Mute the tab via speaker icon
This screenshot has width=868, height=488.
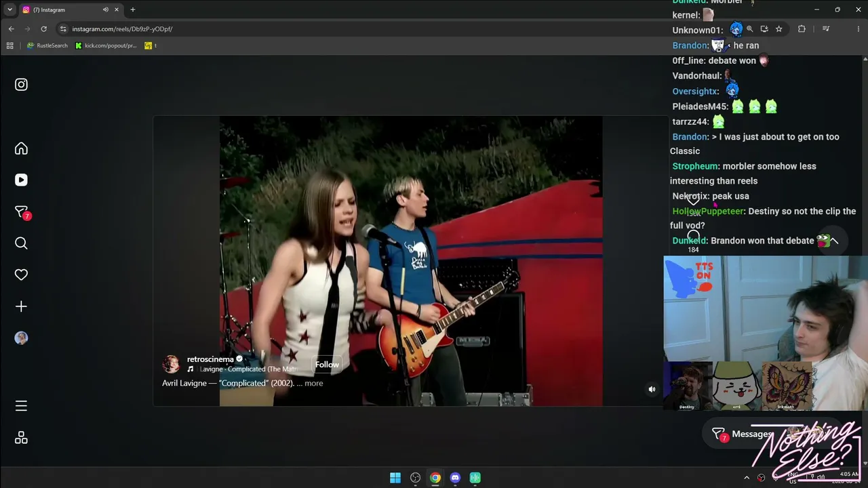click(x=106, y=9)
